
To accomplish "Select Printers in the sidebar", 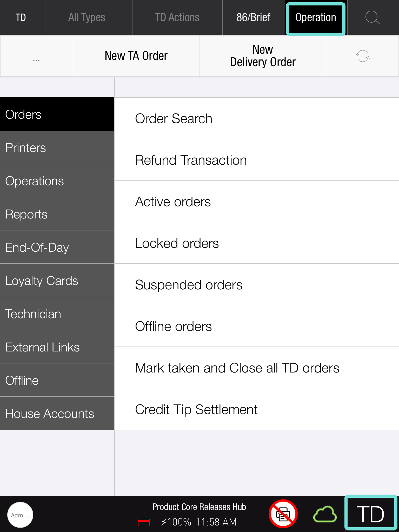I will [57, 148].
